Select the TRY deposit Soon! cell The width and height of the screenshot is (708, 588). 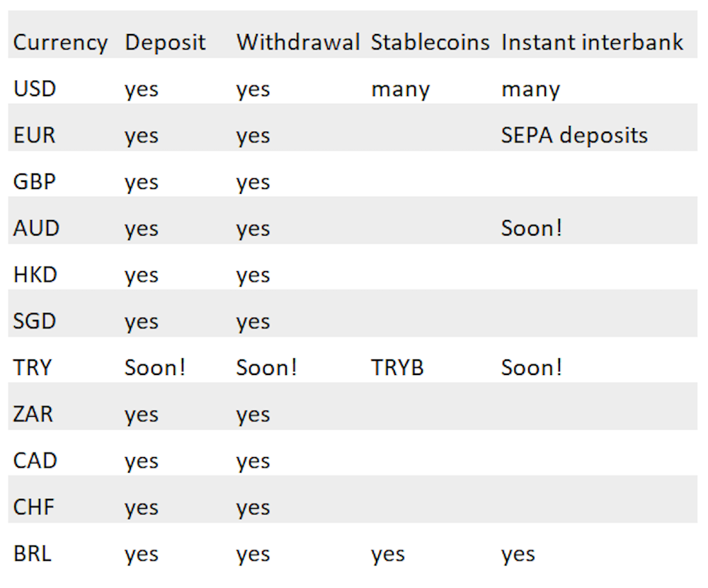(155, 368)
